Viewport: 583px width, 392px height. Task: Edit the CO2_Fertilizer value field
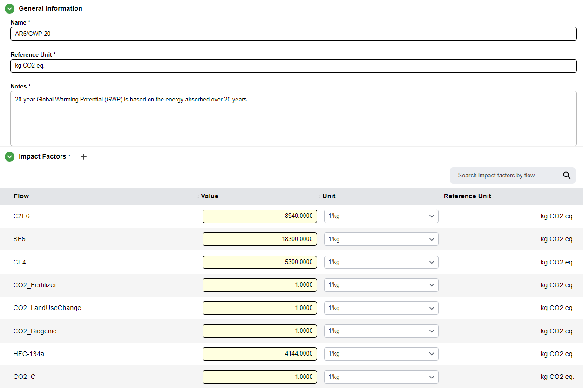260,285
